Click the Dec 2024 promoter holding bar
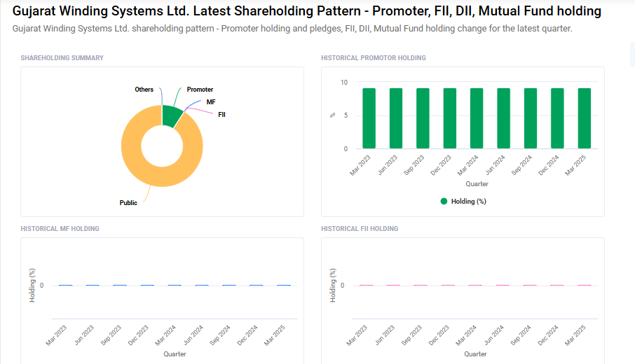This screenshot has height=364, width=635. (557, 118)
